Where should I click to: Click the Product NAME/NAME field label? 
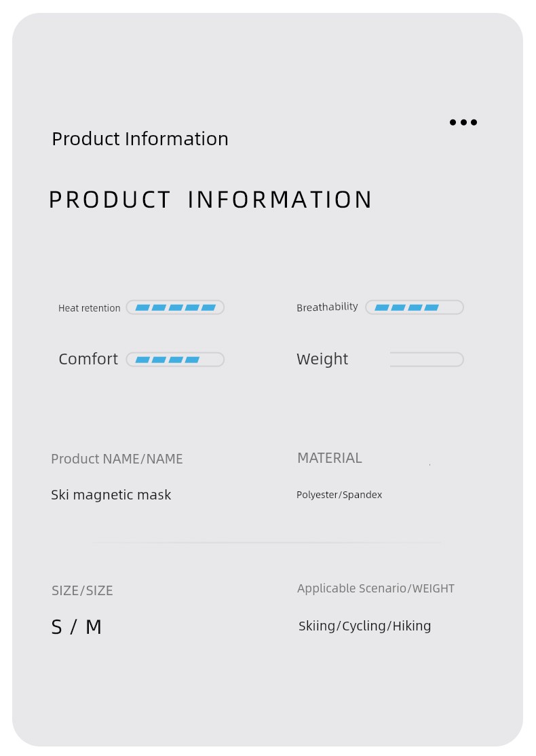tap(117, 459)
